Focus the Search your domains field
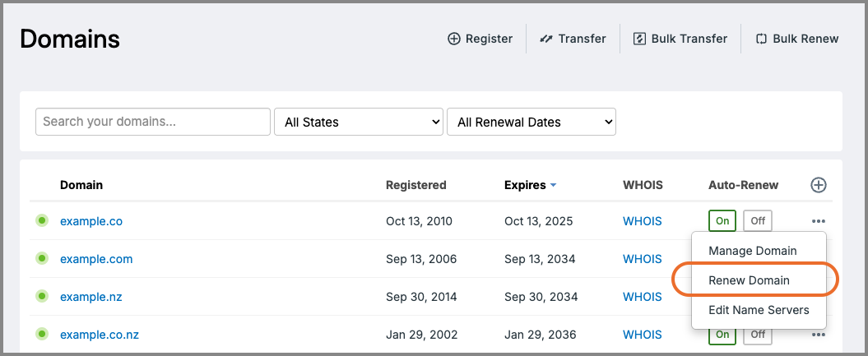 153,122
